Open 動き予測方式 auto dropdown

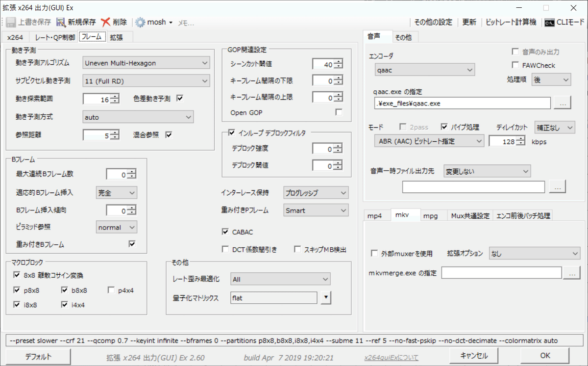coord(138,117)
